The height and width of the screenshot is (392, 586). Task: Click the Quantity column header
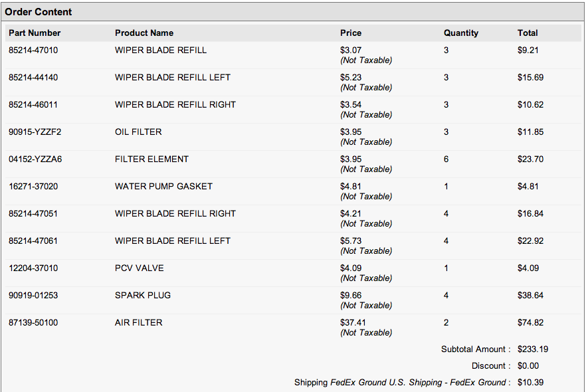tap(461, 33)
